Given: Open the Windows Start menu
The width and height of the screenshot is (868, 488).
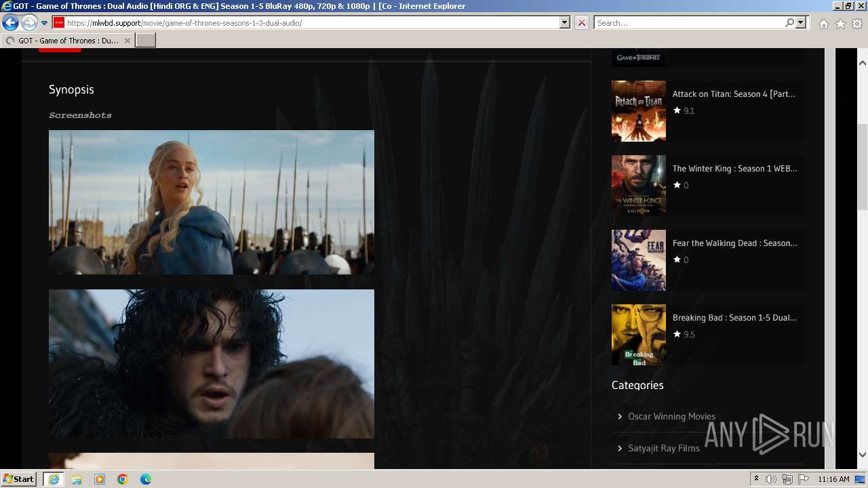Looking at the screenshot, I should click(18, 479).
